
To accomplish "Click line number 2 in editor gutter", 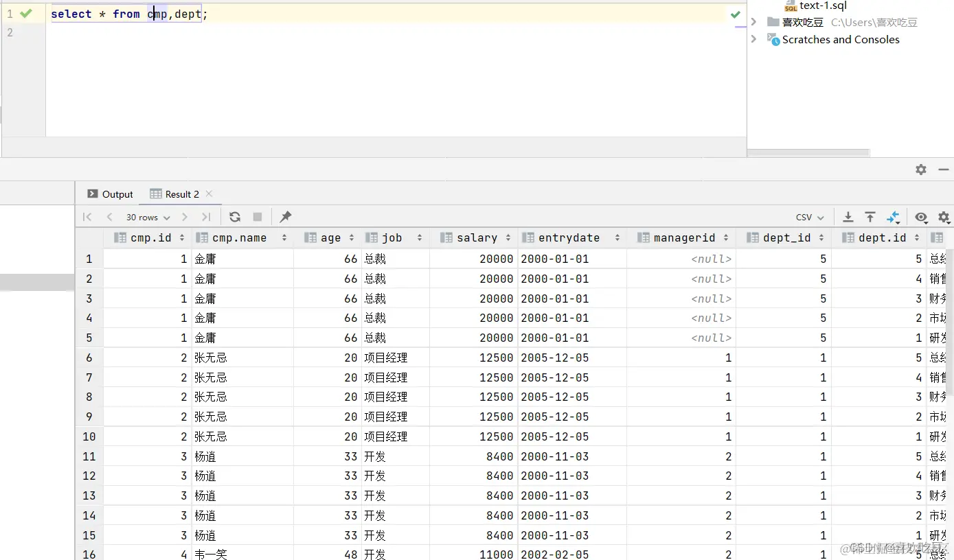I will [10, 32].
